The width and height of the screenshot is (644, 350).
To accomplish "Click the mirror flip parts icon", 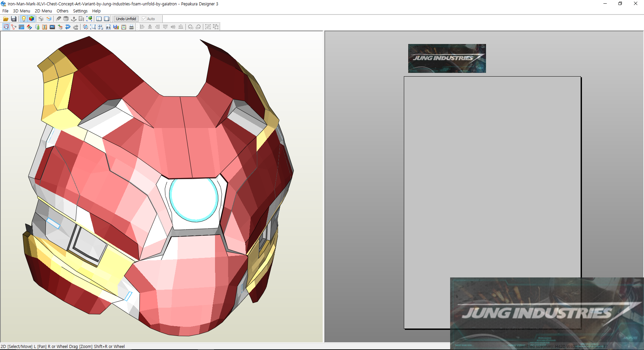I will (x=85, y=27).
